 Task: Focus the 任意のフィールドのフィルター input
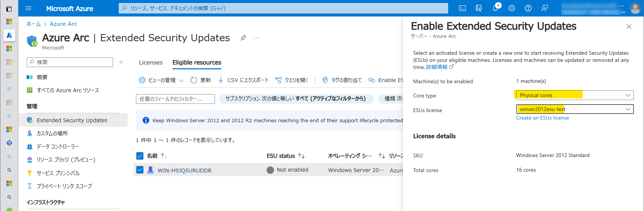tap(175, 99)
